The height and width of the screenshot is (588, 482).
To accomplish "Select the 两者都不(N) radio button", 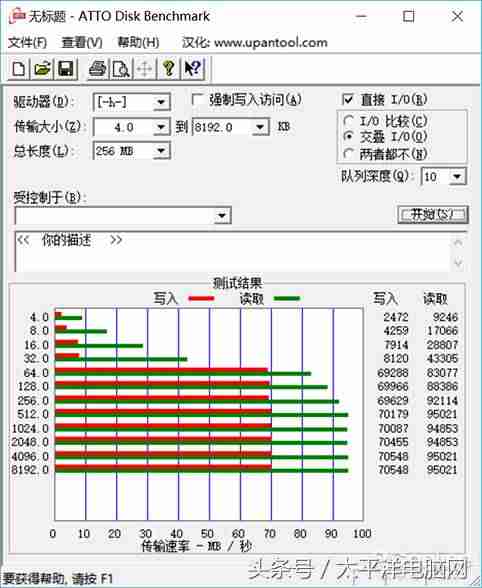I will pyautogui.click(x=348, y=153).
